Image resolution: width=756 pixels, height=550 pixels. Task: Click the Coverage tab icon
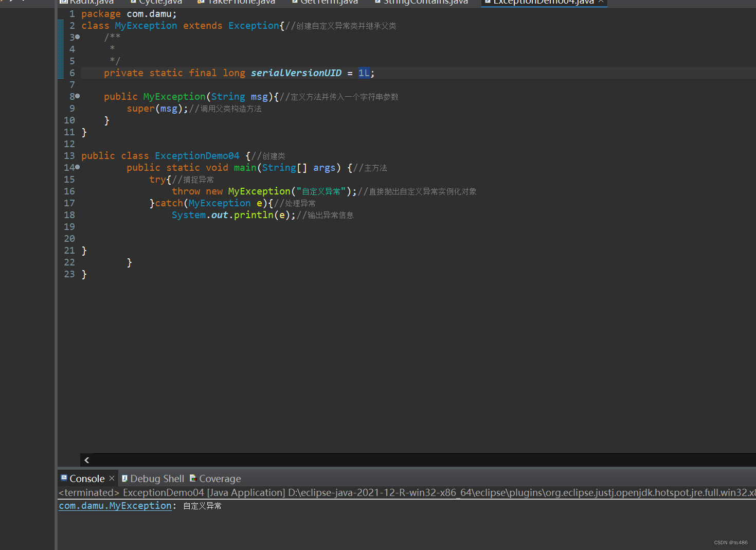pos(193,478)
